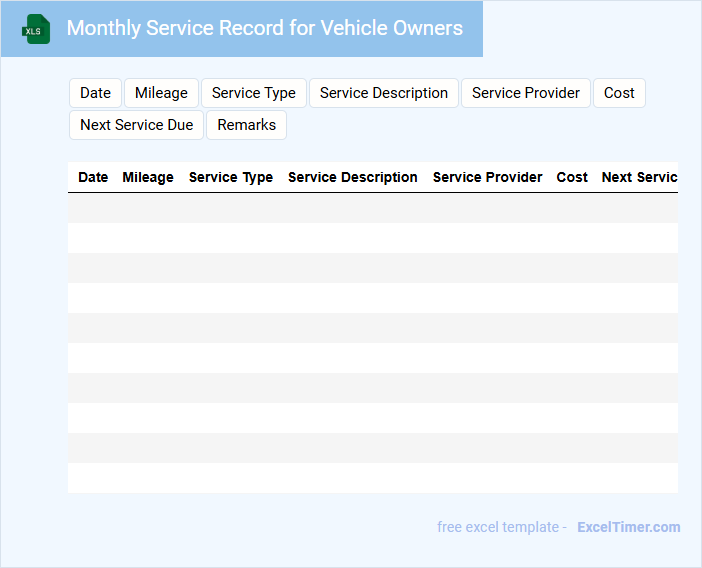Select the Next Service Due tag

pos(137,125)
